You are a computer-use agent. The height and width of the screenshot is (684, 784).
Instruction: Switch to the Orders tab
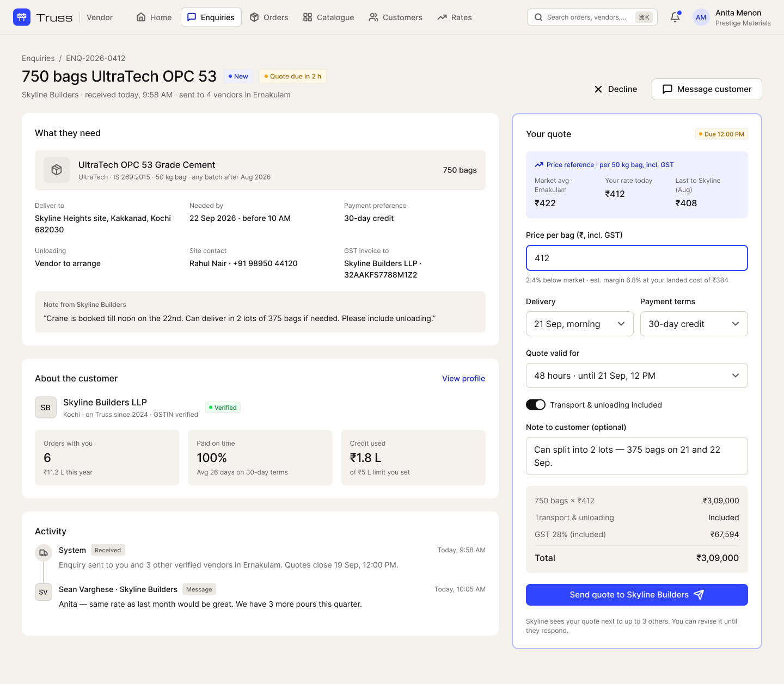[269, 17]
